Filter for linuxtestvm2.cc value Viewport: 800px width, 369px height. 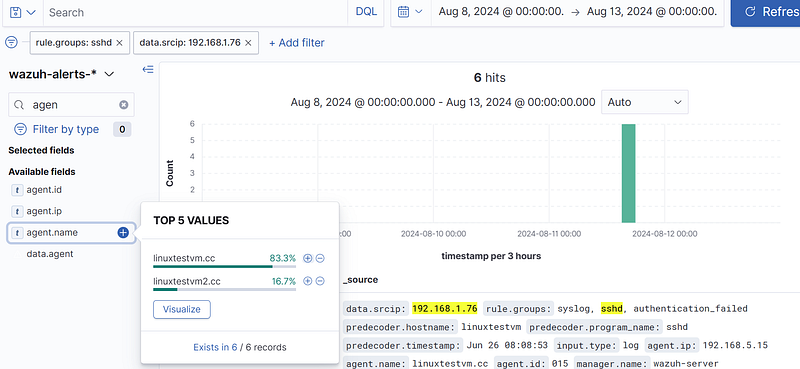pyautogui.click(x=307, y=281)
